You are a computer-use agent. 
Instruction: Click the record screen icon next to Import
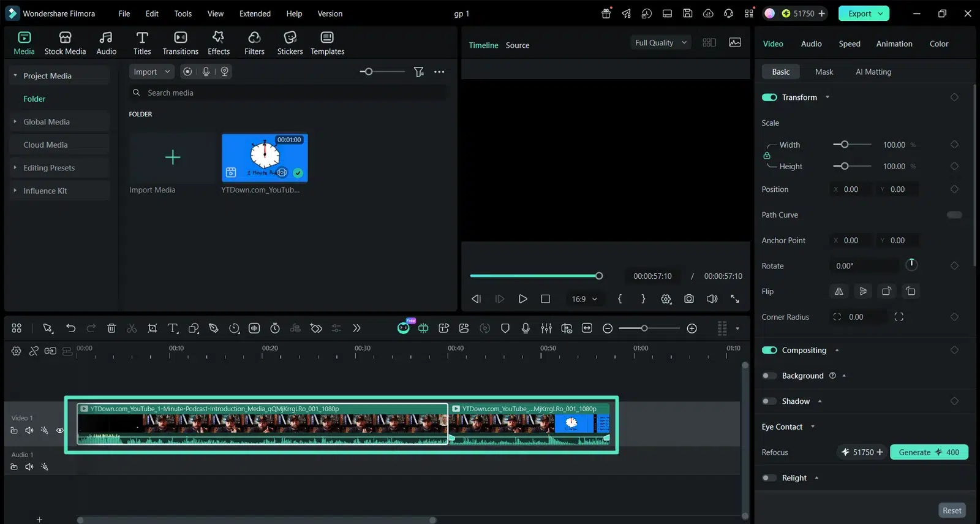tap(187, 72)
